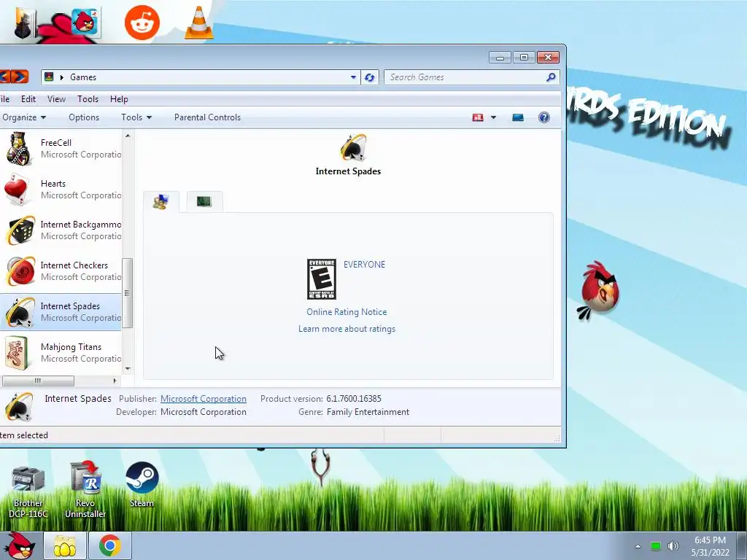Click the Internet Checkers icon
Screen dimensions: 747x560
[20, 271]
